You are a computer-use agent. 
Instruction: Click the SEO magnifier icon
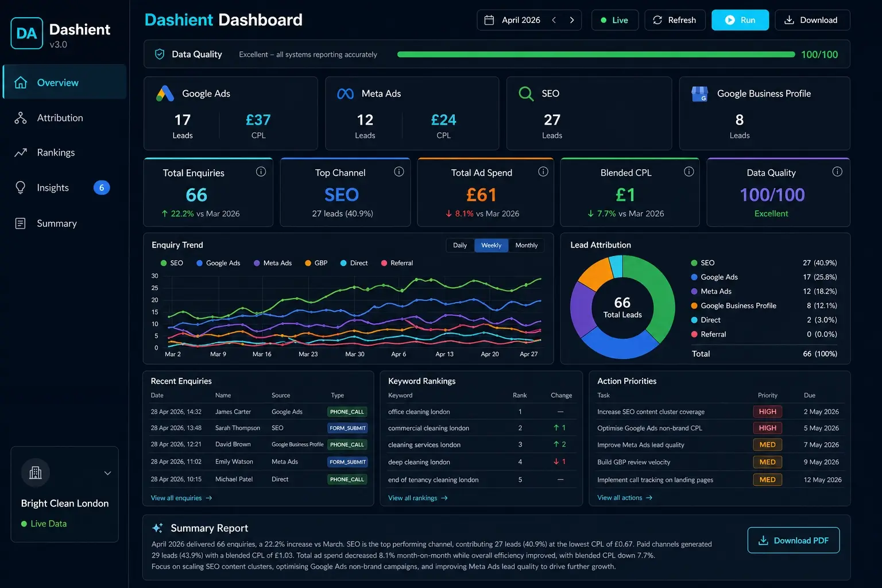526,94
